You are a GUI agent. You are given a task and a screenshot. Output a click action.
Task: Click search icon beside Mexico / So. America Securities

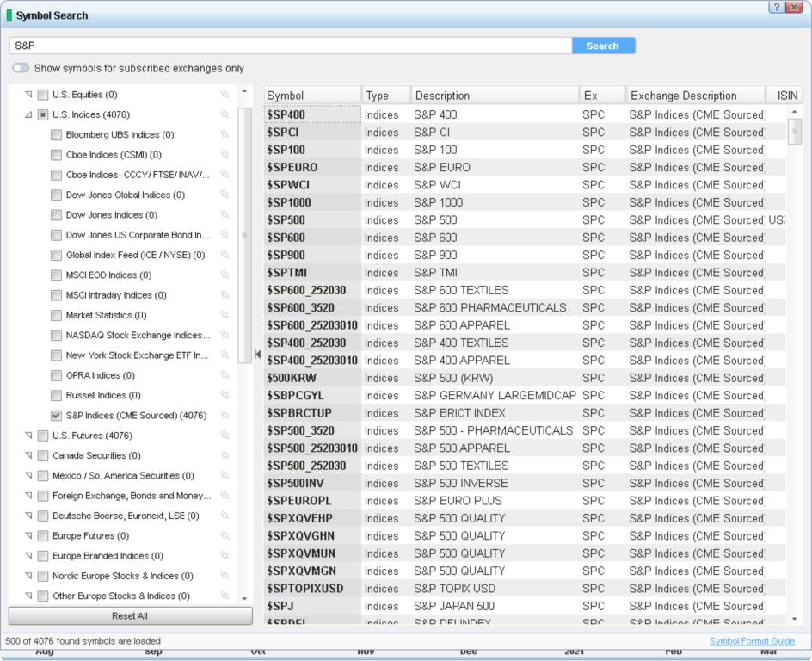[x=225, y=475]
